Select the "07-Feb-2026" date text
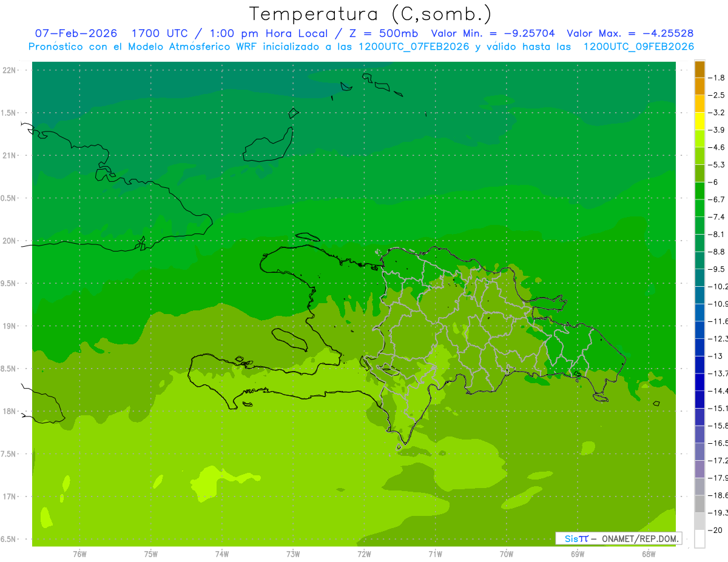Image resolution: width=728 pixels, height=562 pixels. pos(76,33)
